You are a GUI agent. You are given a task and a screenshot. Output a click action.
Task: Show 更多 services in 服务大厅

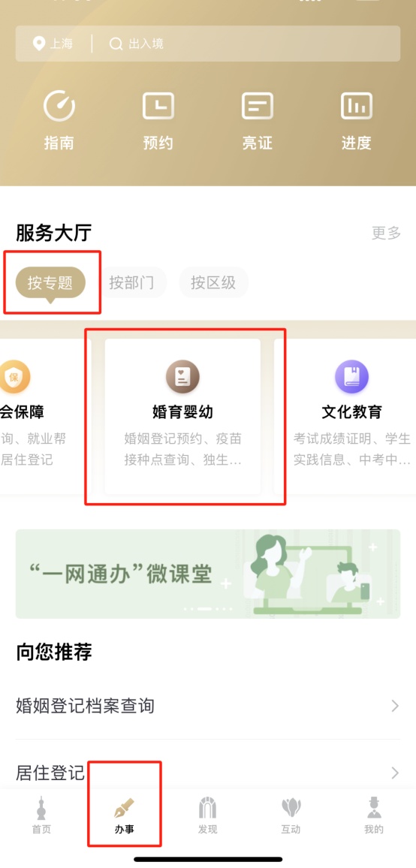(386, 233)
